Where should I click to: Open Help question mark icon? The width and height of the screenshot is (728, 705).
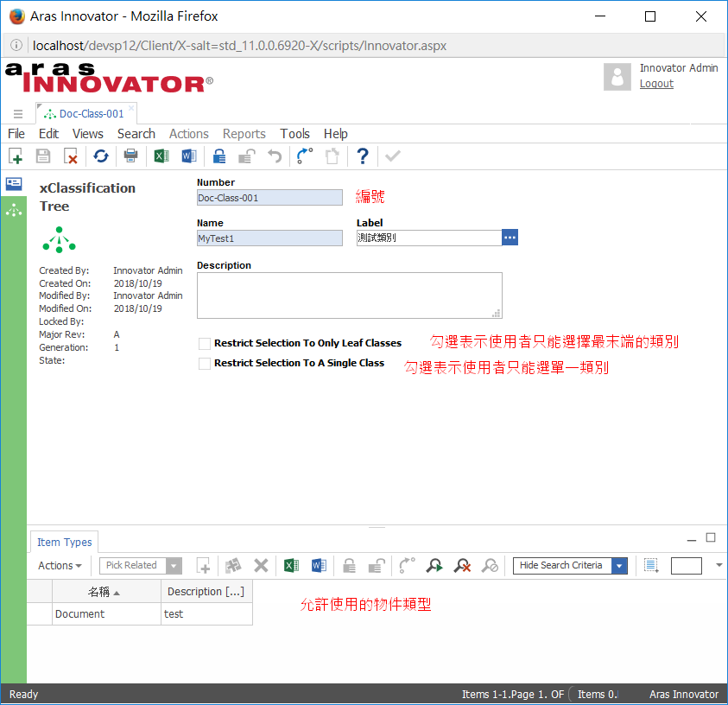coord(363,156)
